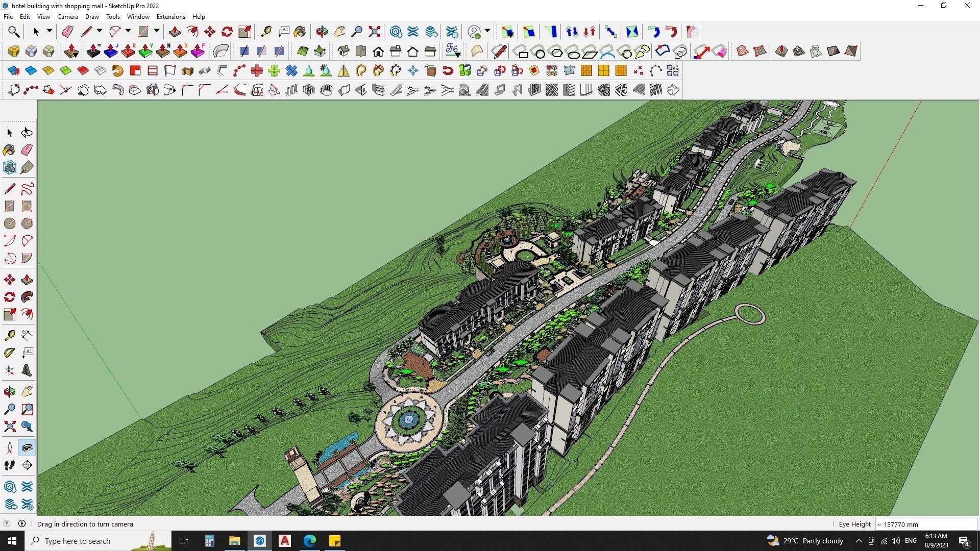
Task: Open File Explorer from the taskbar
Action: click(234, 541)
